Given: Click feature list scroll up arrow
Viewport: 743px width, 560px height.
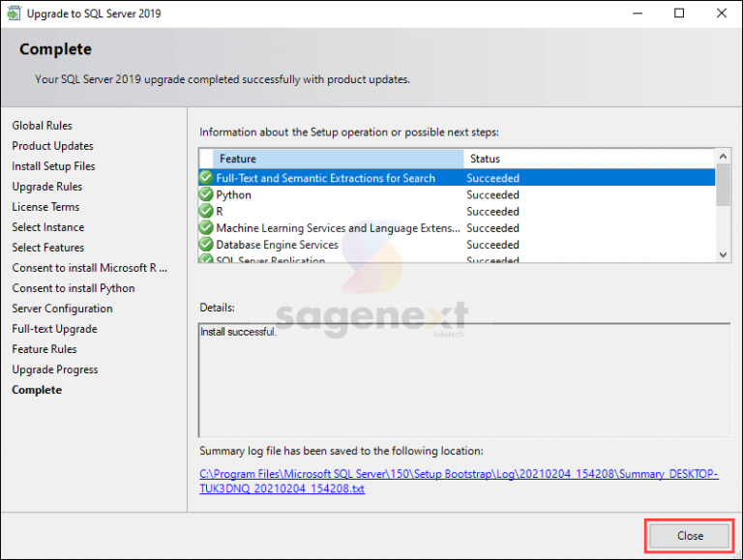Looking at the screenshot, I should (x=723, y=156).
